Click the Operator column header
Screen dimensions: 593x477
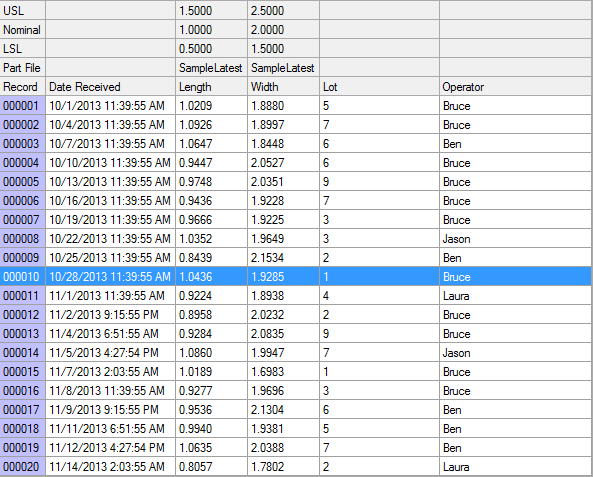point(516,87)
